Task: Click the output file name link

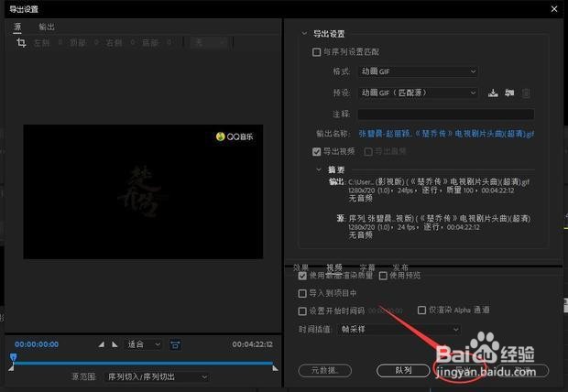Action: (x=446, y=134)
